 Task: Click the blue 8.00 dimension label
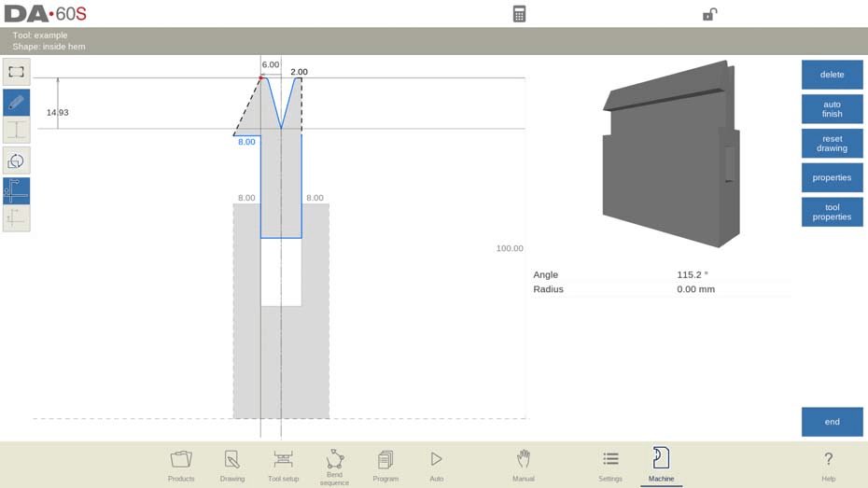246,142
